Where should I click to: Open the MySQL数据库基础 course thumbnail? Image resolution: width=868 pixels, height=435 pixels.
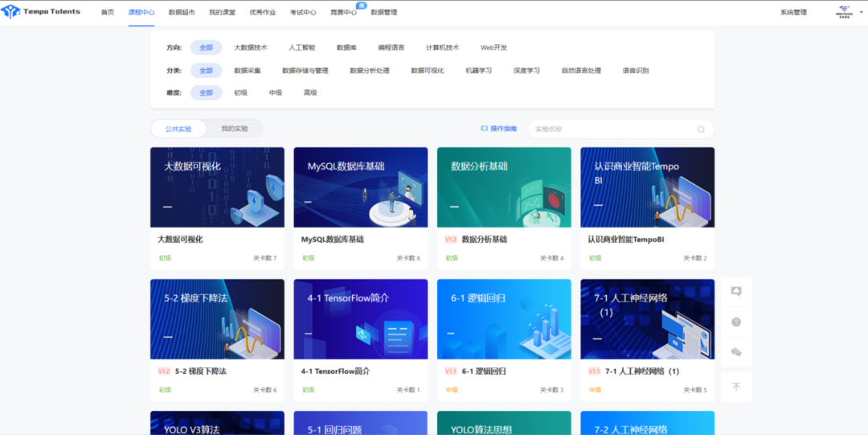point(360,187)
